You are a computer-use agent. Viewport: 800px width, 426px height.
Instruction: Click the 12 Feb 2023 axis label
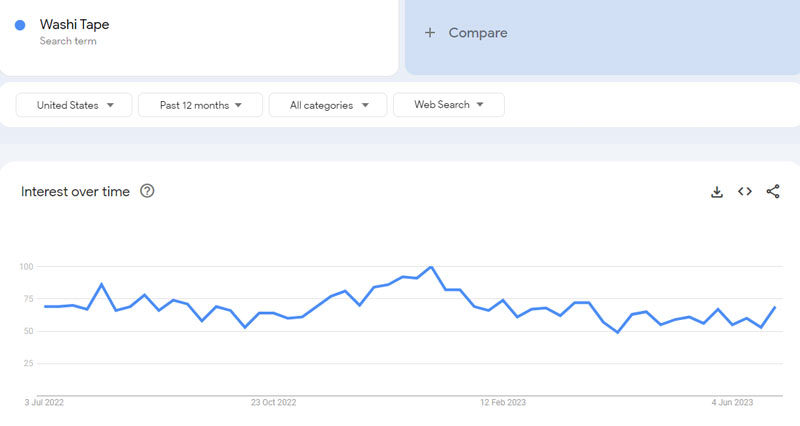tap(503, 403)
